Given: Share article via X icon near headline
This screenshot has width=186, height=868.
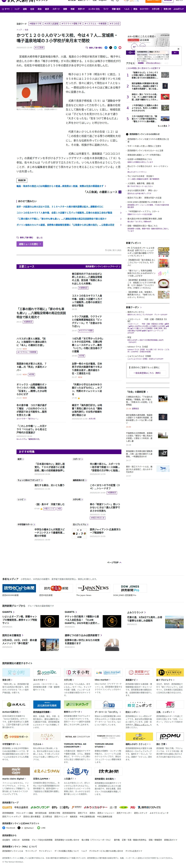Looking at the screenshot, I should (111, 47).
